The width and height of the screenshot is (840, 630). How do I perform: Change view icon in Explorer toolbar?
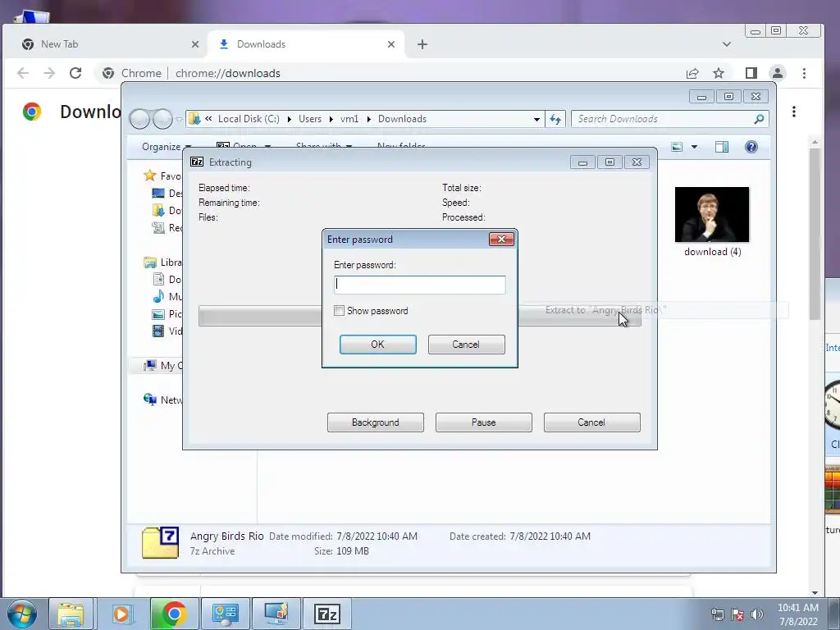pos(677,147)
